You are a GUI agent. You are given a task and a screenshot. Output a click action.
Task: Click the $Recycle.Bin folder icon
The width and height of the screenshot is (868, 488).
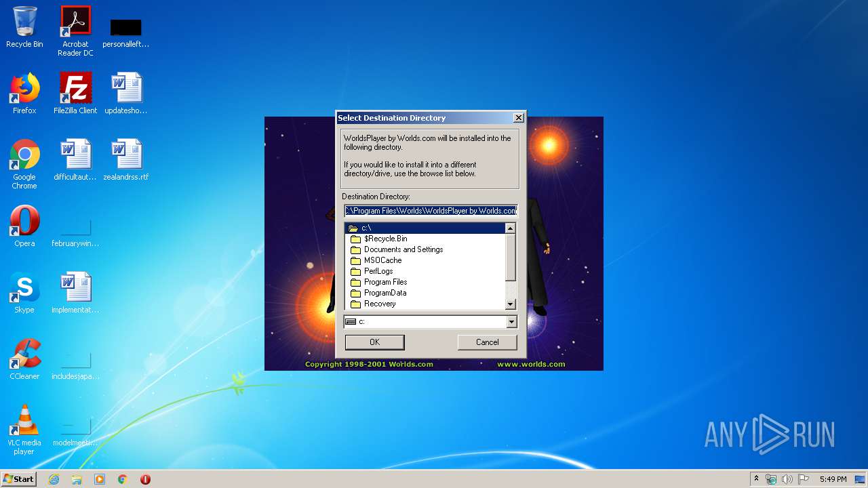(x=355, y=239)
